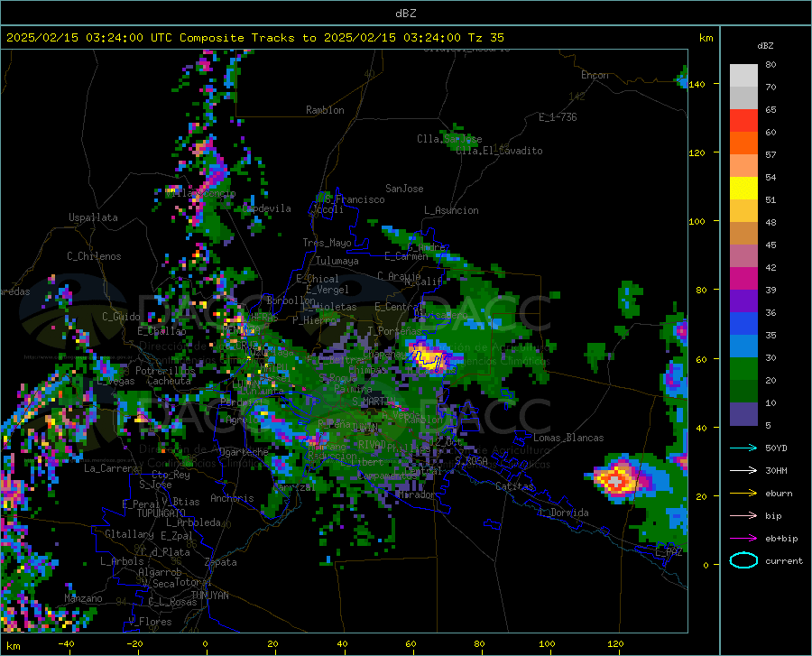Click the intense storm cell near Chapanay

[x=429, y=356]
